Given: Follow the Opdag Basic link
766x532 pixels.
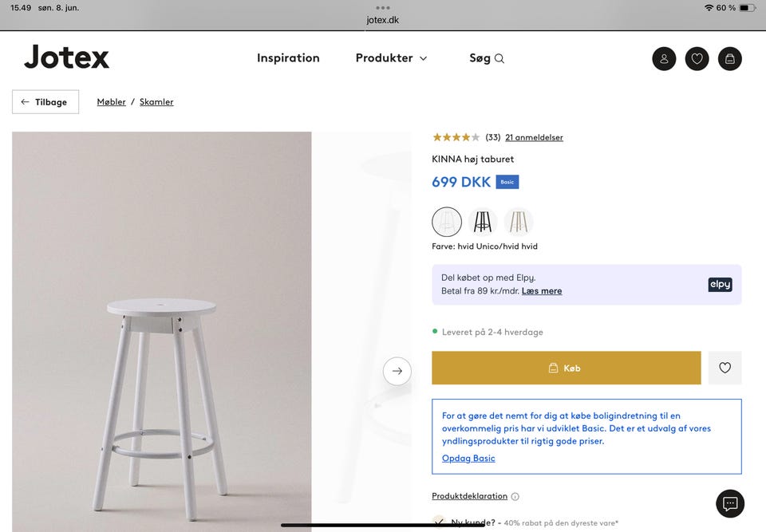Looking at the screenshot, I should (468, 459).
